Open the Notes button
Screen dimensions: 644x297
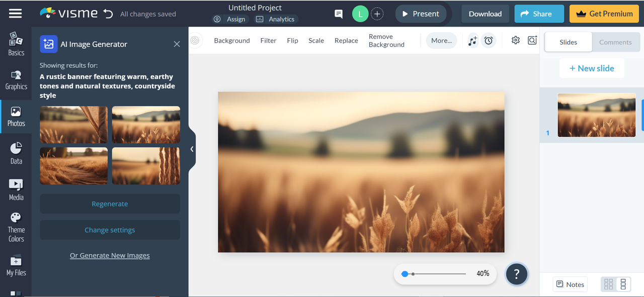(x=570, y=284)
